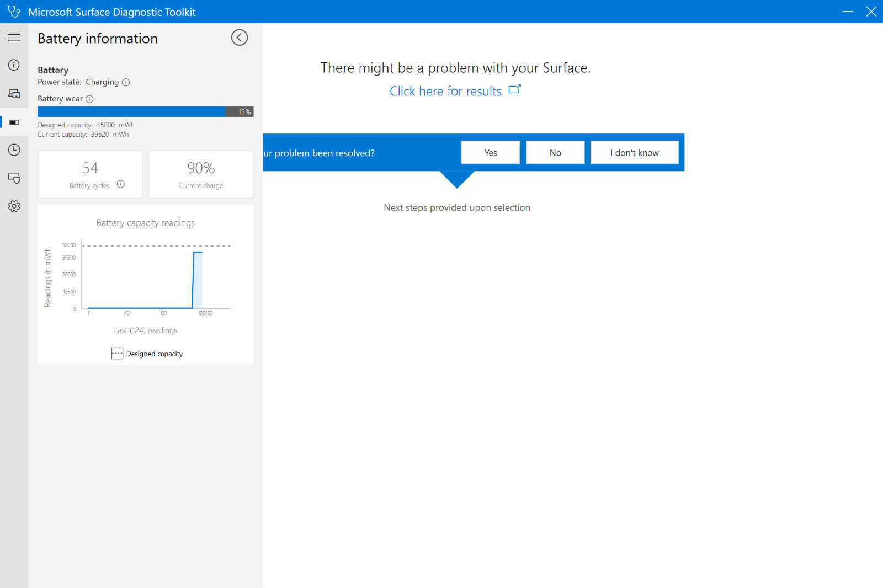Open the device information sidebar icon
This screenshot has width=883, height=588.
coord(14,65)
